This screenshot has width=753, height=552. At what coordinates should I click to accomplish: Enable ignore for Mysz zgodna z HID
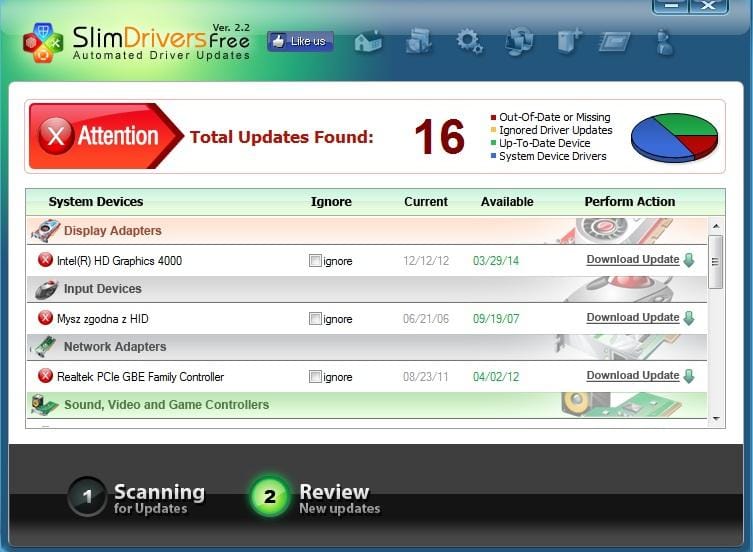(315, 319)
